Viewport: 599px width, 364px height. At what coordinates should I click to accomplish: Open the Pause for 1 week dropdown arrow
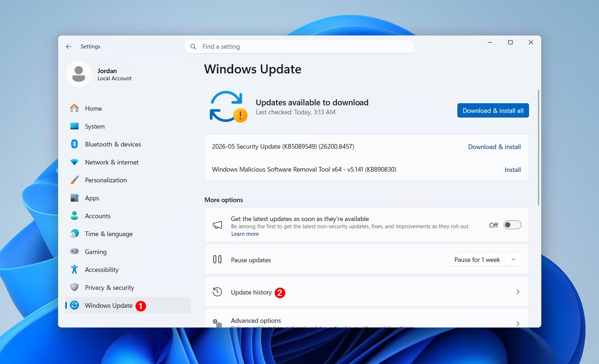click(513, 259)
